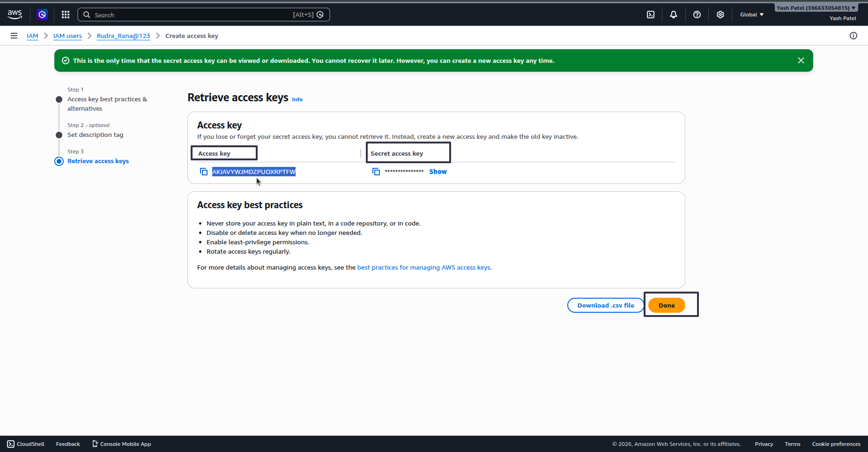Open the help question mark icon
This screenshot has width=868, height=452.
pos(697,15)
